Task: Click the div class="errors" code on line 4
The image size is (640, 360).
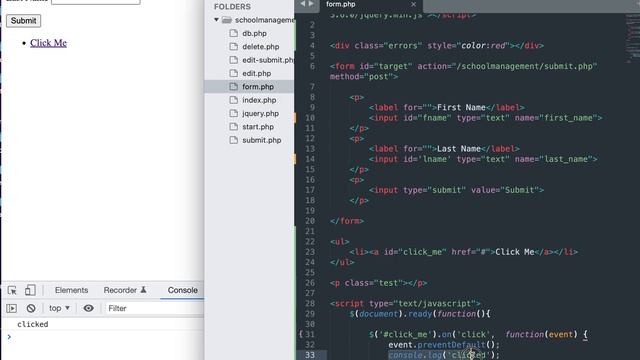Action: coord(437,46)
